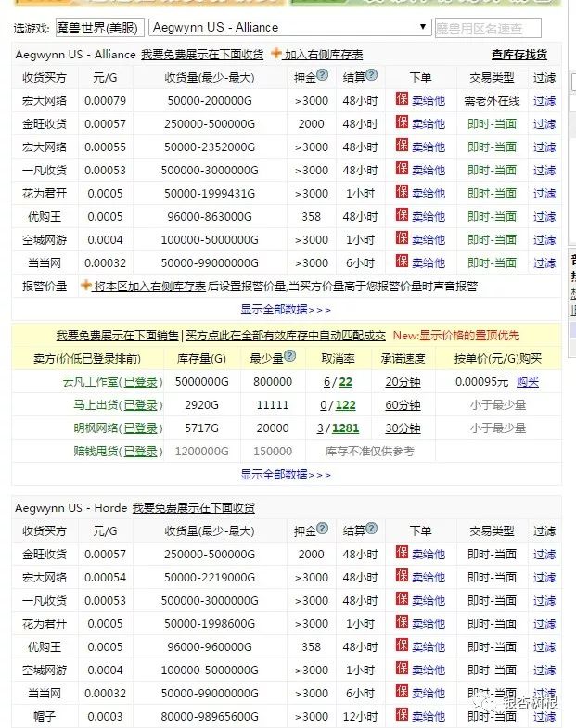Expand sellers list with 显示全部数据>>>
The height and width of the screenshot is (728, 576).
tap(286, 475)
